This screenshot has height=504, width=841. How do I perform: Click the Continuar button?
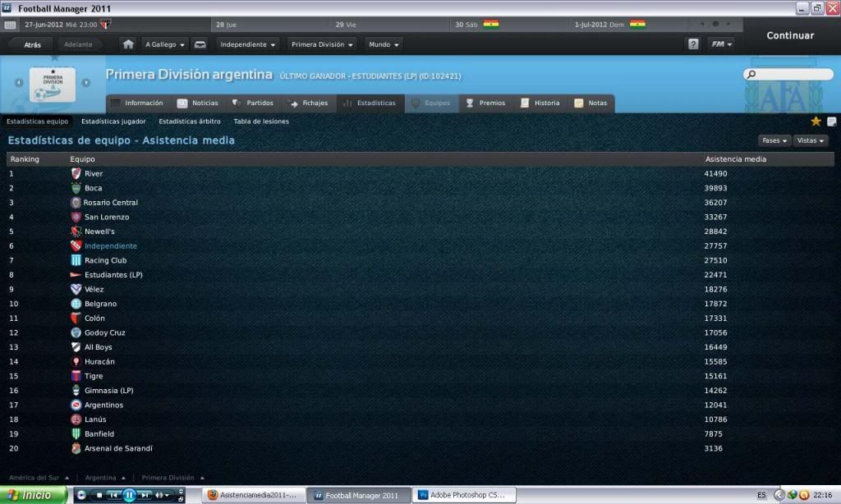(x=790, y=35)
